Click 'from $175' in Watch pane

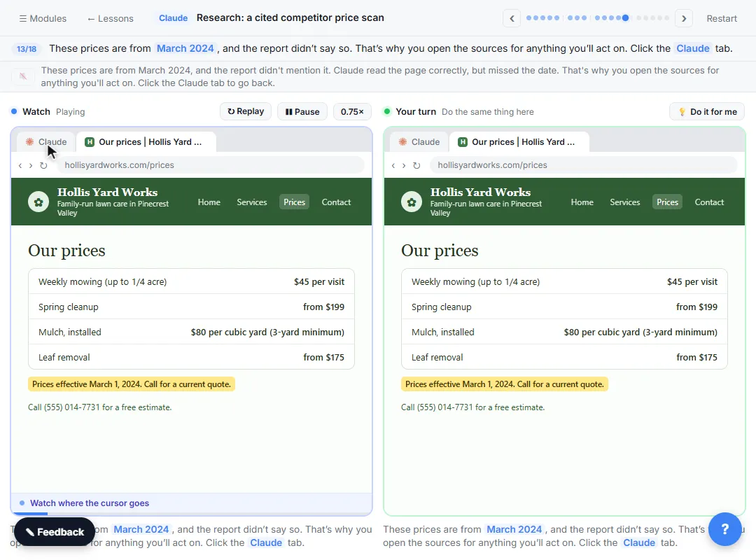(323, 357)
